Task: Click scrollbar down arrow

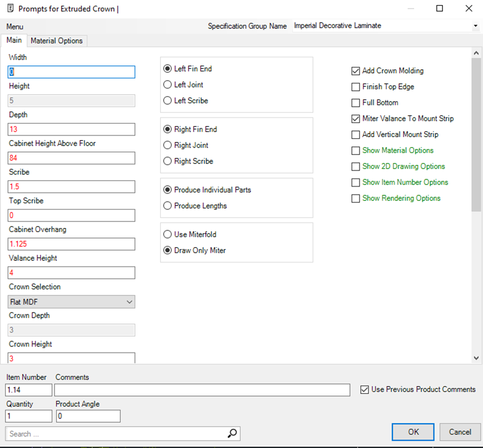Action: click(476, 358)
